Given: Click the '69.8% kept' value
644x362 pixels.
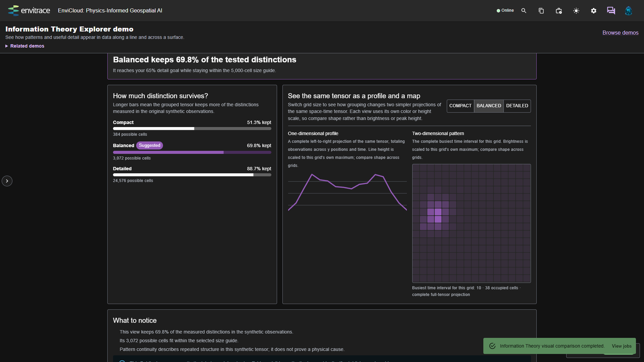Looking at the screenshot, I should tap(259, 146).
